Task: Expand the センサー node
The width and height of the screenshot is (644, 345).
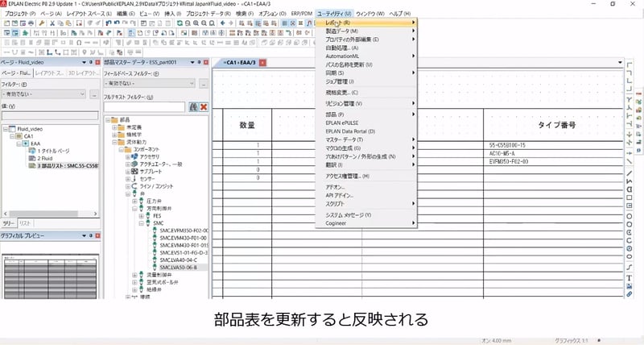Action: 128,179
